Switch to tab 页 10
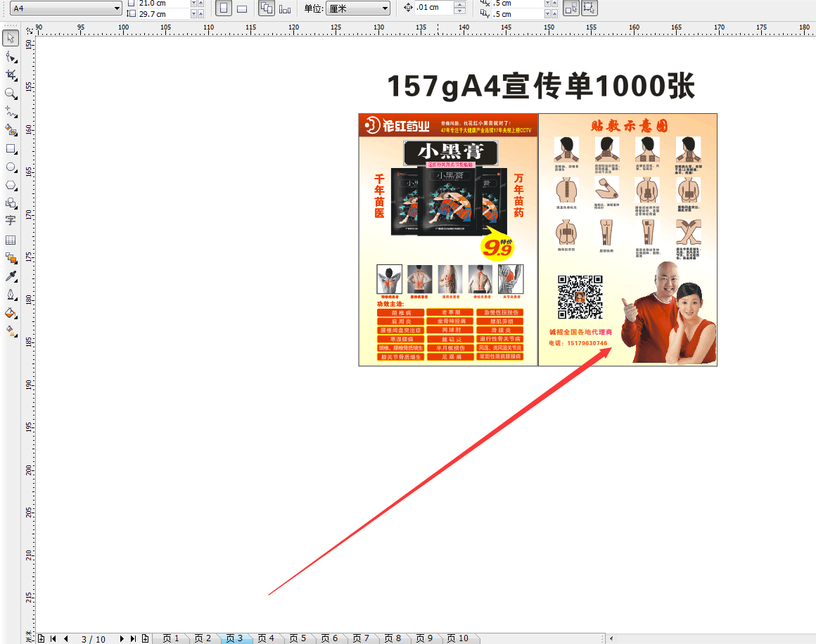This screenshot has height=644, width=816. pos(458,638)
